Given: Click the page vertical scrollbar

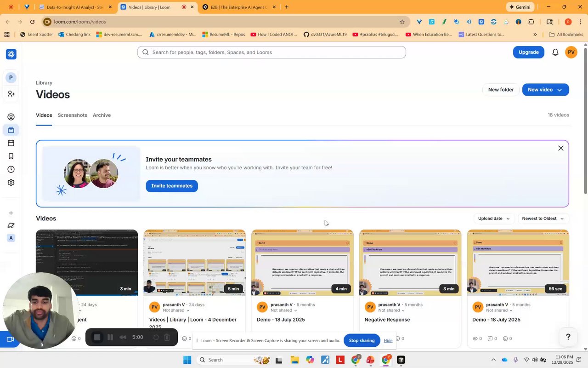Looking at the screenshot, I should coord(585,120).
